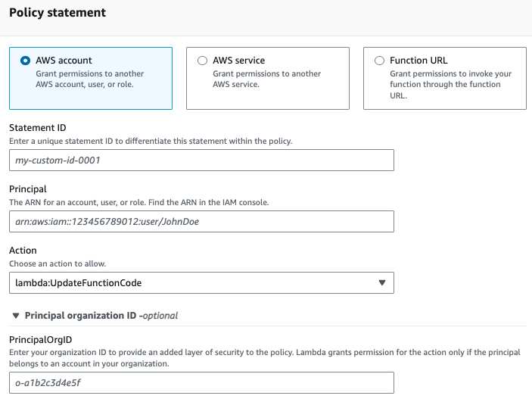Screen dimensions: 532x402
Task: Choose the Function URL radio button
Action: tap(379, 61)
